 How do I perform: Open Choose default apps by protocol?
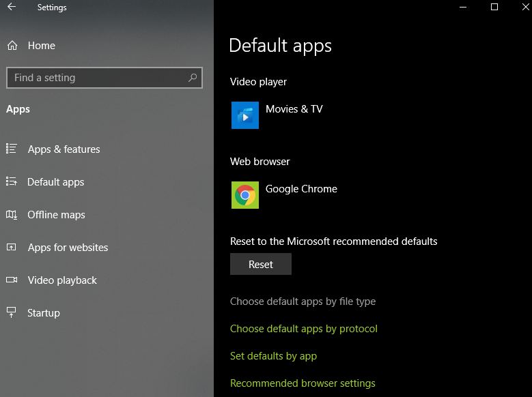[304, 329]
